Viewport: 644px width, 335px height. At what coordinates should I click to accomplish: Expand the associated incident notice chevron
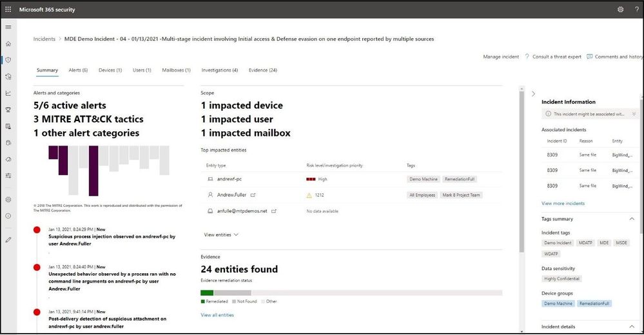(x=634, y=114)
